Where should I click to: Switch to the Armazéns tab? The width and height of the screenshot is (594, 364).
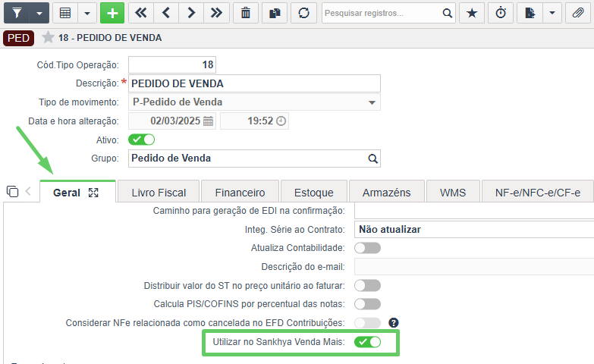click(x=386, y=193)
